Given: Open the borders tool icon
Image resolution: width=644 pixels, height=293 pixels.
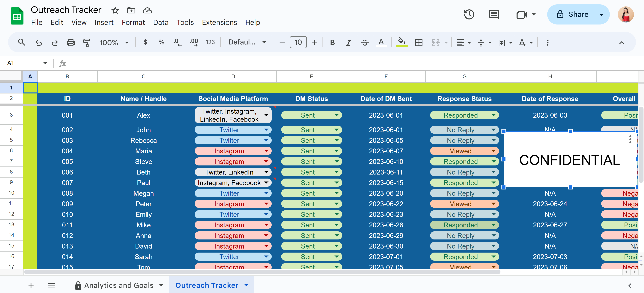Looking at the screenshot, I should coord(419,42).
